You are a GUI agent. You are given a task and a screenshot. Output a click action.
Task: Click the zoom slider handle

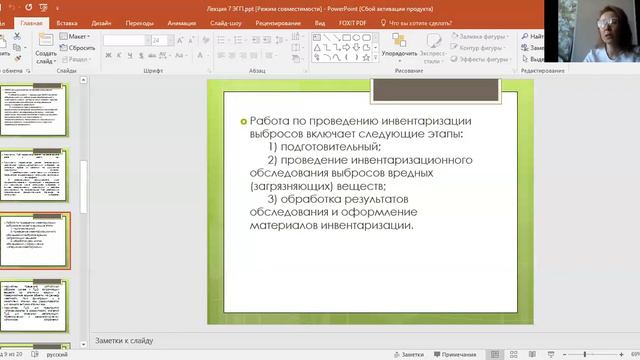point(584,354)
